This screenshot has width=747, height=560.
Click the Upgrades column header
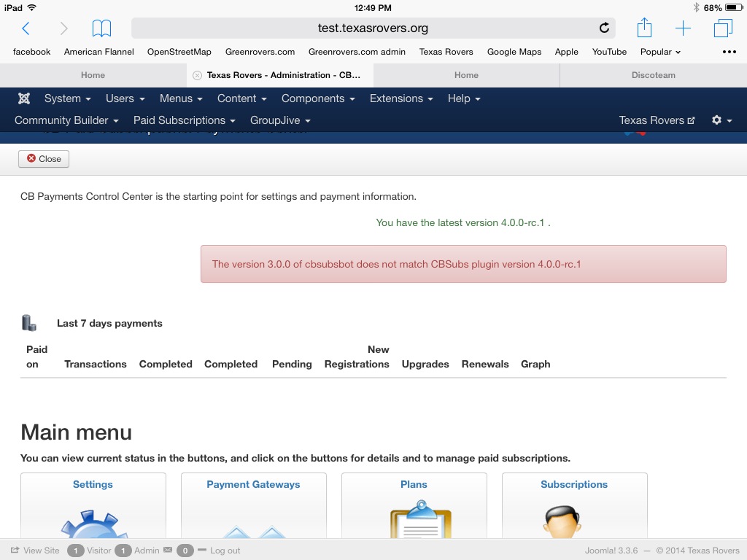[425, 365]
